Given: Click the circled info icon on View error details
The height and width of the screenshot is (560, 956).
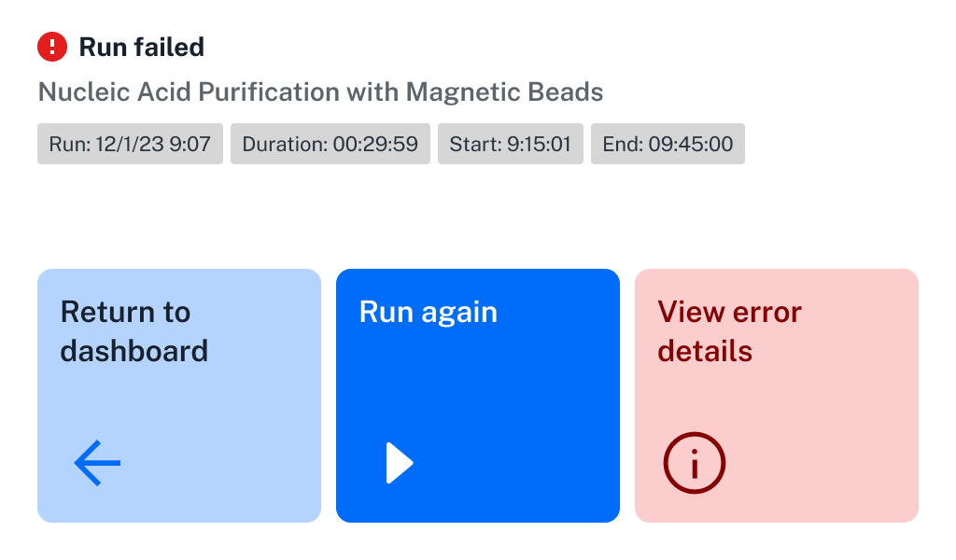Looking at the screenshot, I should pyautogui.click(x=694, y=462).
